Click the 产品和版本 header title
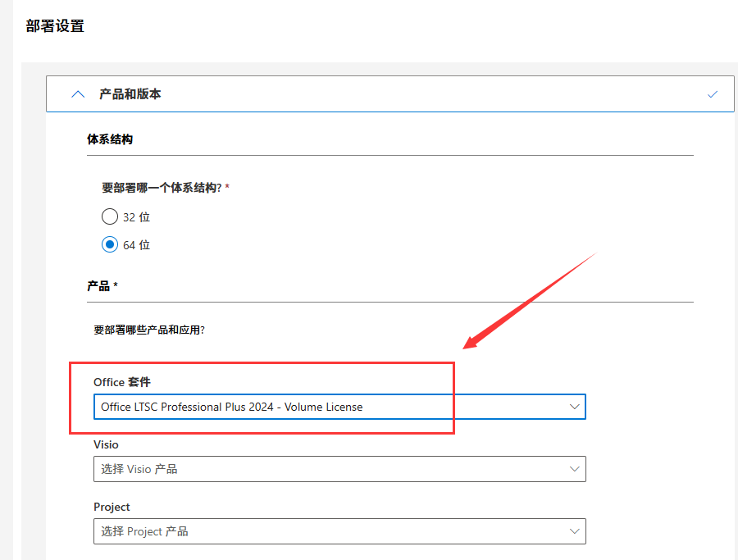This screenshot has height=560, width=738. point(130,94)
